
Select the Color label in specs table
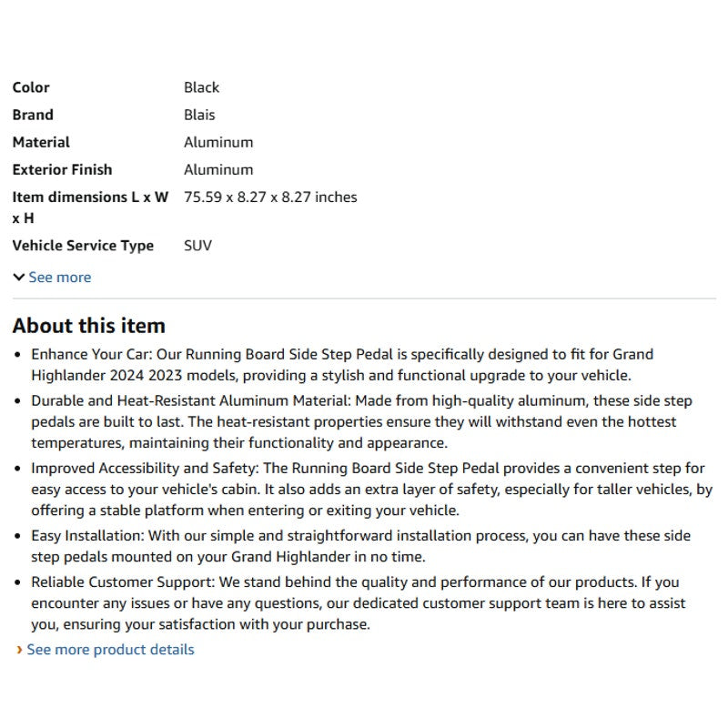tap(31, 87)
